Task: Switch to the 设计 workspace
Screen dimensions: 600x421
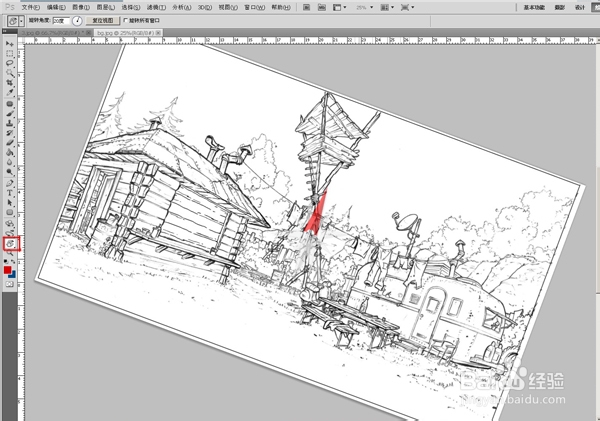Action: tap(580, 7)
